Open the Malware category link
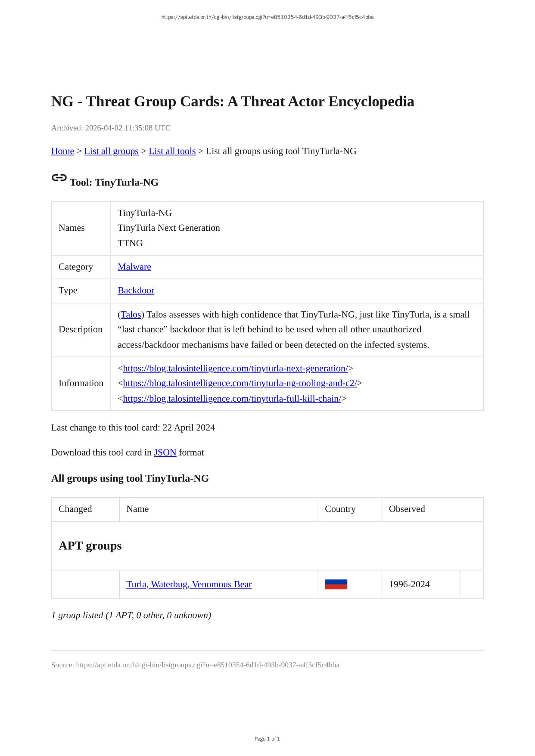The image size is (535, 756). tap(134, 267)
